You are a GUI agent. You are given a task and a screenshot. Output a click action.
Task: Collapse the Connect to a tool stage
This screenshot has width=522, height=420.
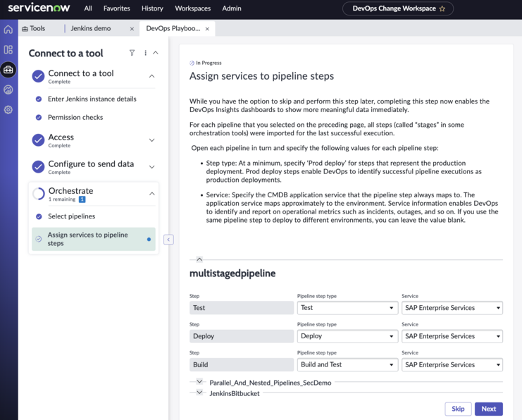(x=151, y=76)
